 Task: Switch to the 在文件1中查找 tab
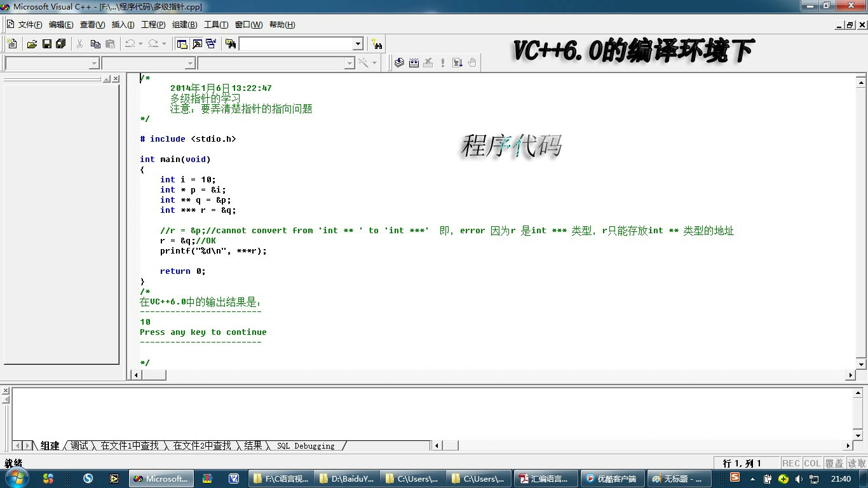[130, 446]
